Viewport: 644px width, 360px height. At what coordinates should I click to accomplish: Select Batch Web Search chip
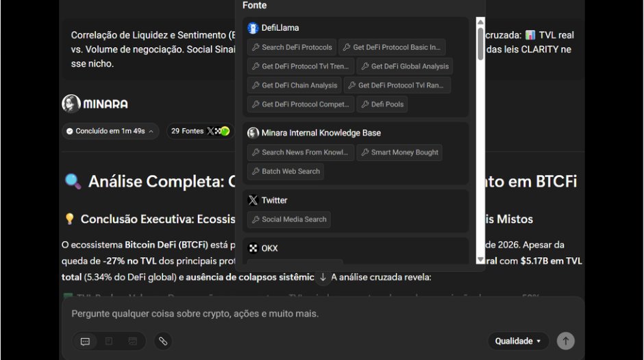point(286,171)
